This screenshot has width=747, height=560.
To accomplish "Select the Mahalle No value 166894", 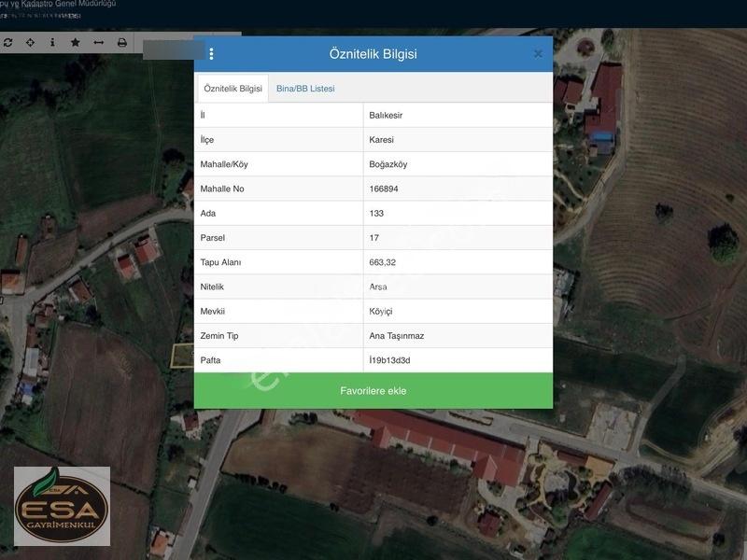I will (x=384, y=189).
